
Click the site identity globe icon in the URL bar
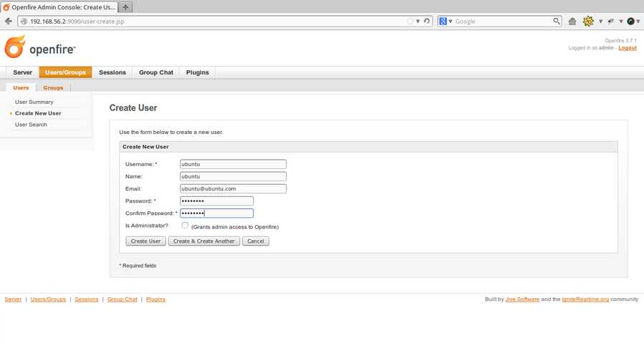(24, 21)
